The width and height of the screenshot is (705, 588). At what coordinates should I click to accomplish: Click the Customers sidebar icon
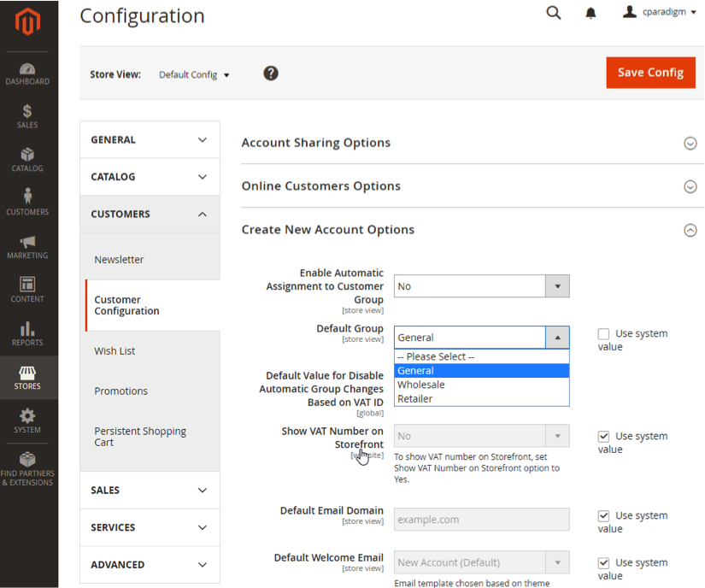tap(27, 198)
